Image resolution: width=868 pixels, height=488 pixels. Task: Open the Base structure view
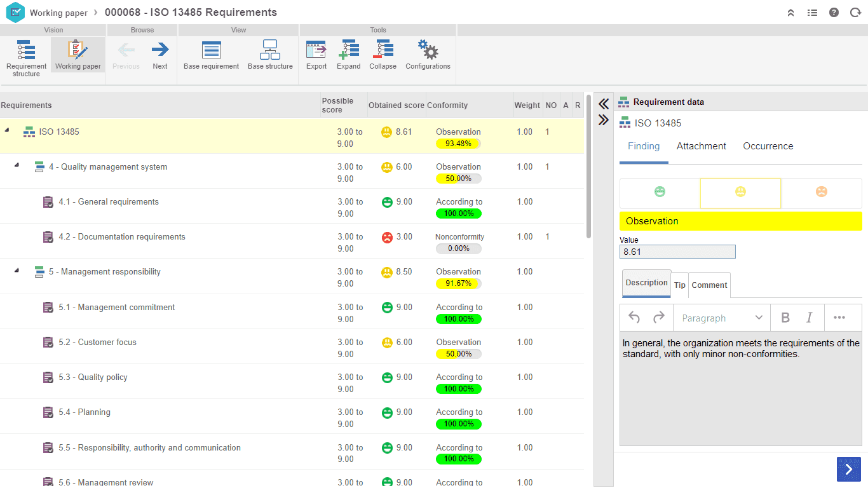pyautogui.click(x=270, y=55)
